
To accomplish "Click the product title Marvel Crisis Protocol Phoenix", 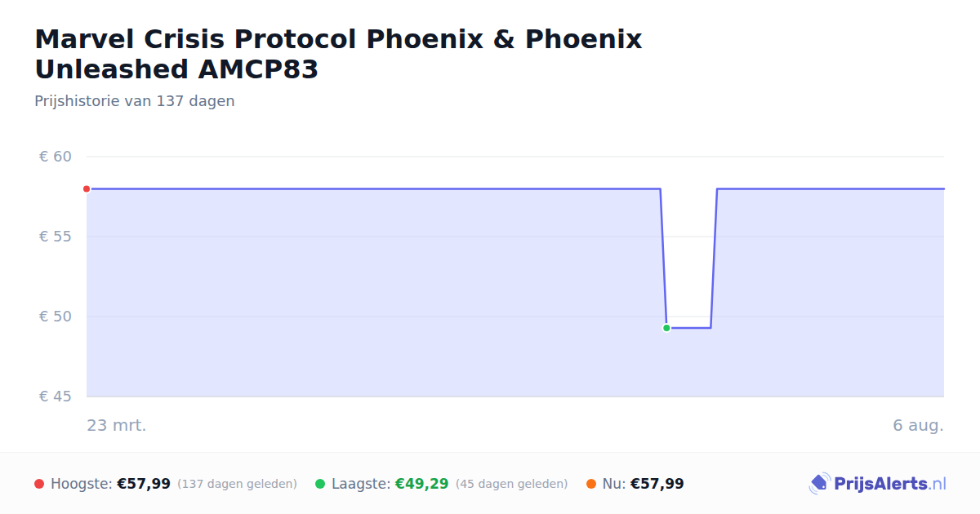I will (338, 54).
